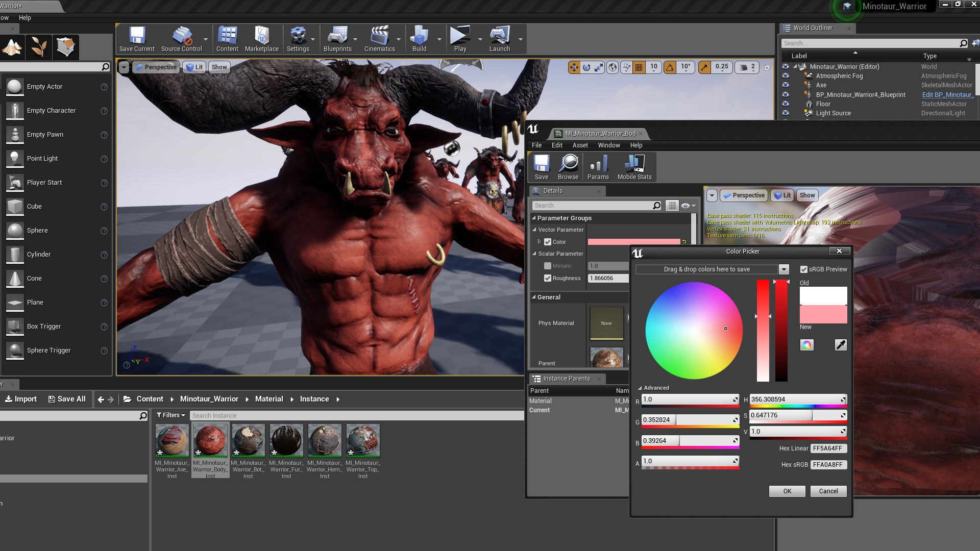
Task: Open Build options dropdown arrow
Action: coord(439,39)
